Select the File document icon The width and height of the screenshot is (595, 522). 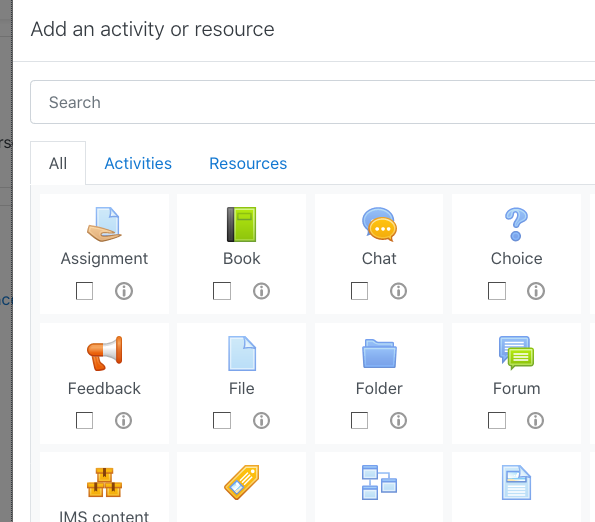242,353
